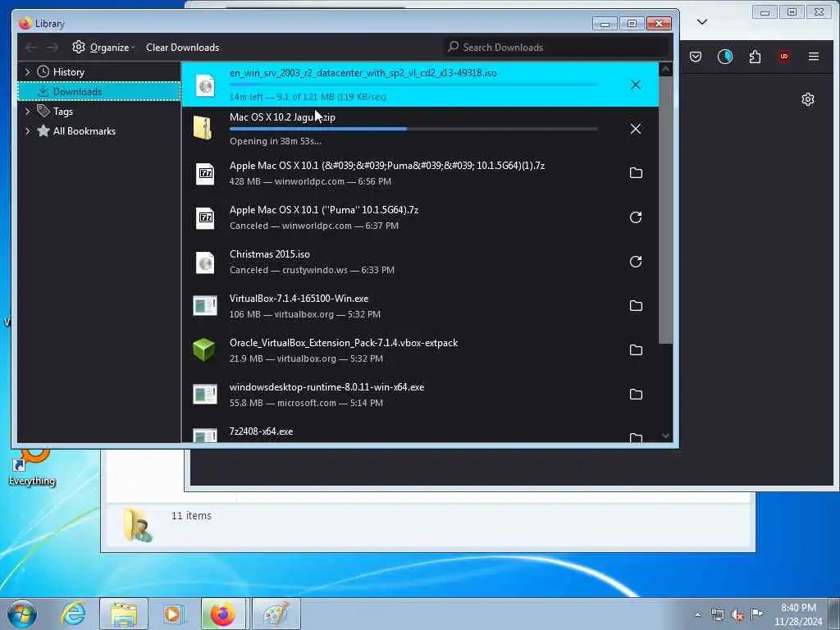Open the Extensions puzzle icon
Viewport: 840px width, 630px height.
point(755,57)
